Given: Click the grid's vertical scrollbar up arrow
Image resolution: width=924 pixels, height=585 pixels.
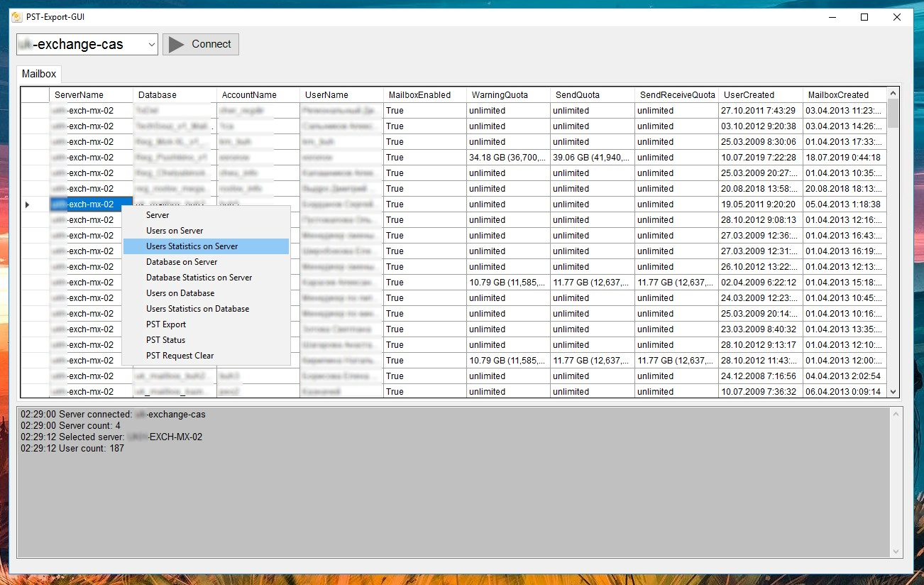Looking at the screenshot, I should pyautogui.click(x=893, y=93).
